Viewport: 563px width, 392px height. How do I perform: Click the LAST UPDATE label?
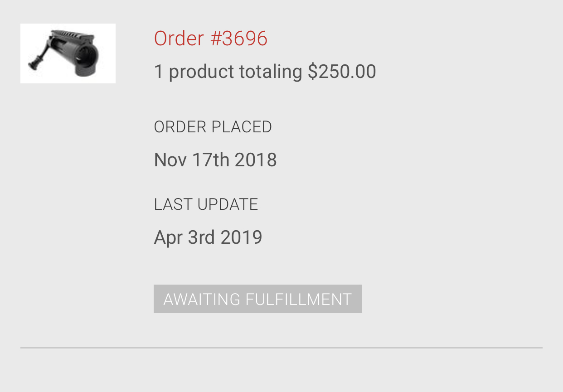point(206,204)
